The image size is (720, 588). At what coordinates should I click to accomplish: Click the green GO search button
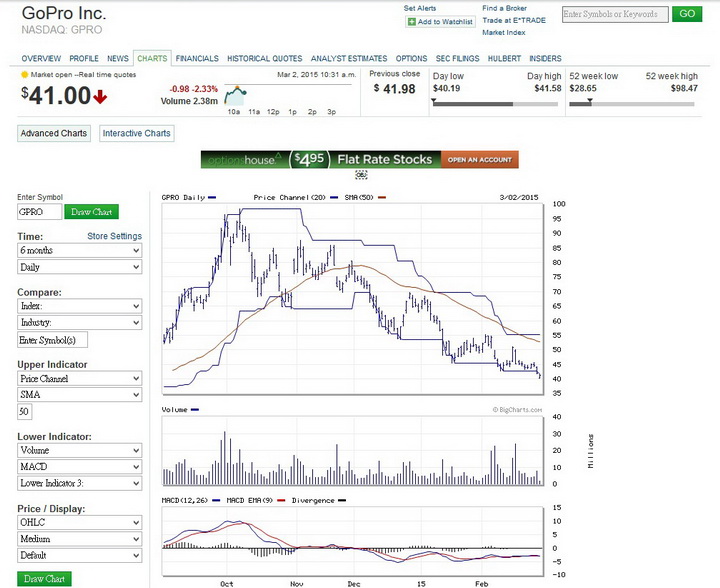686,14
